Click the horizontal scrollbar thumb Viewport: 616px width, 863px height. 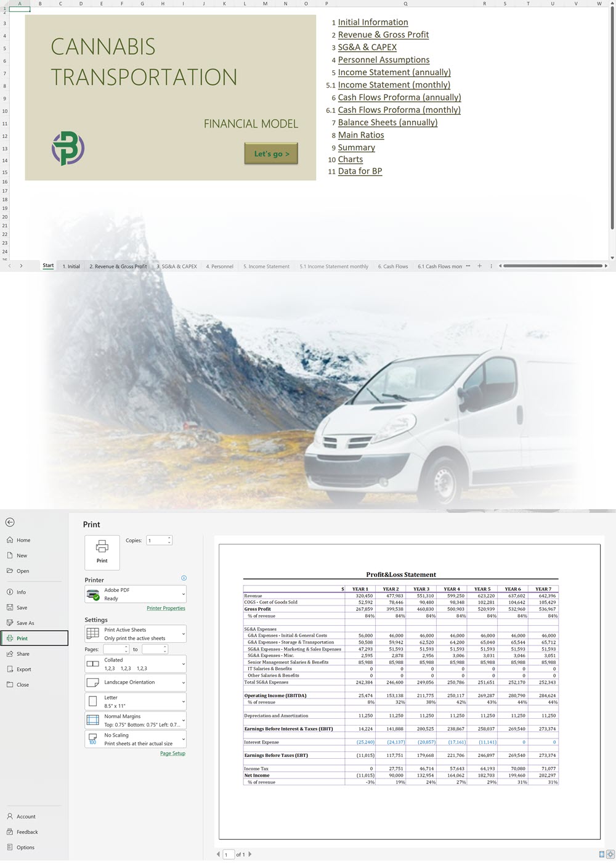(553, 266)
